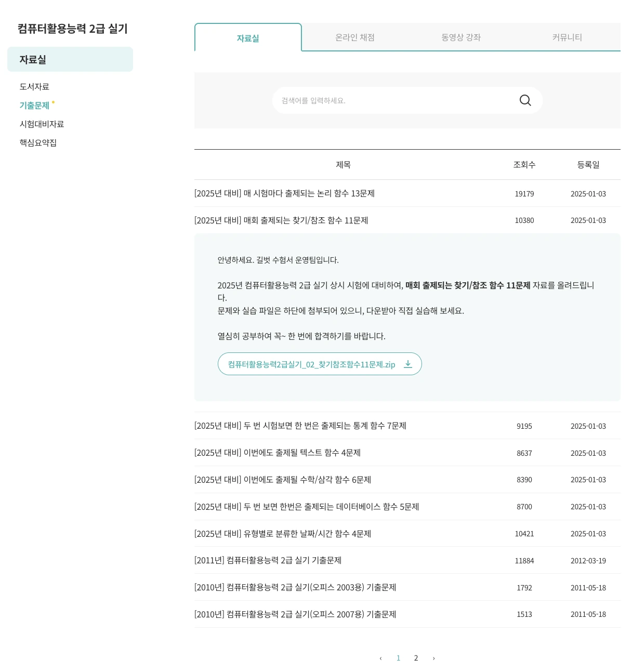
Task: Click the new-post indicator dot beside 기출문제
Action: coord(54,102)
